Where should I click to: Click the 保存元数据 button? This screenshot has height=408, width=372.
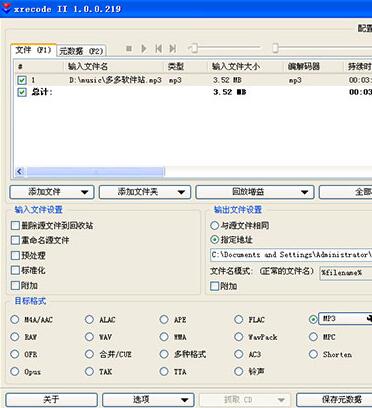coord(334,400)
